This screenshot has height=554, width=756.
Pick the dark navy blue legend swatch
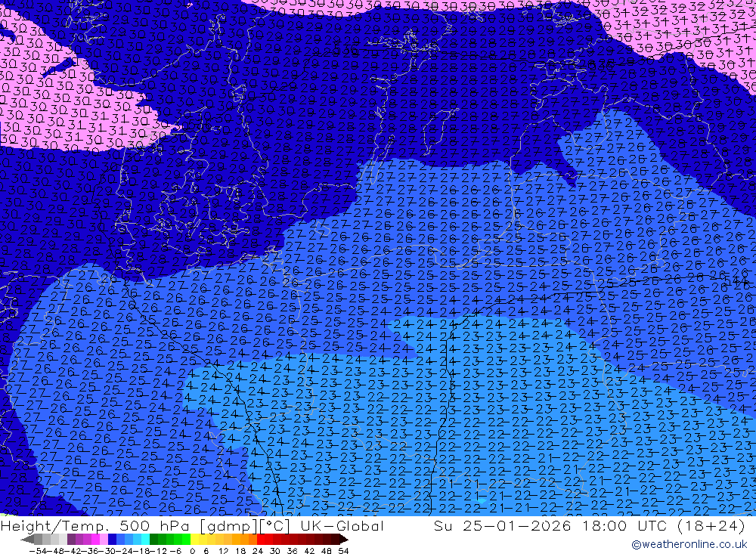(x=112, y=540)
